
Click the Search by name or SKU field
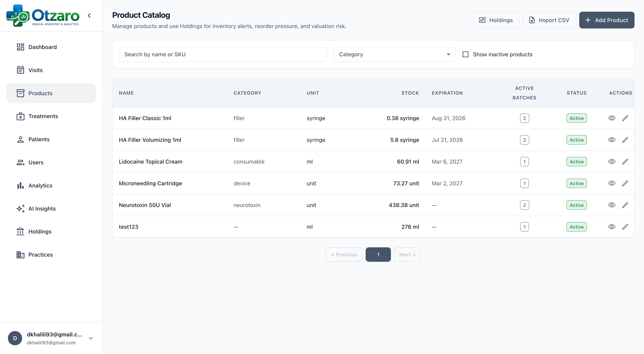click(x=223, y=54)
